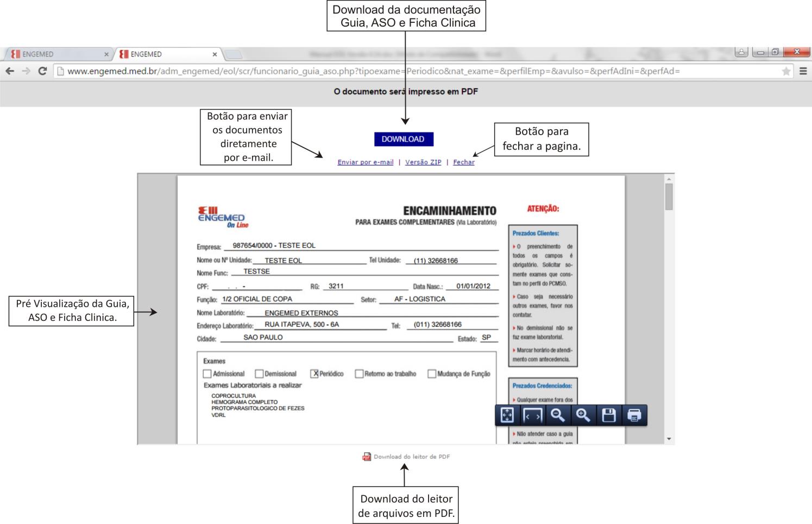Click the VDRL exam entry
The width and height of the screenshot is (812, 524).
218,415
